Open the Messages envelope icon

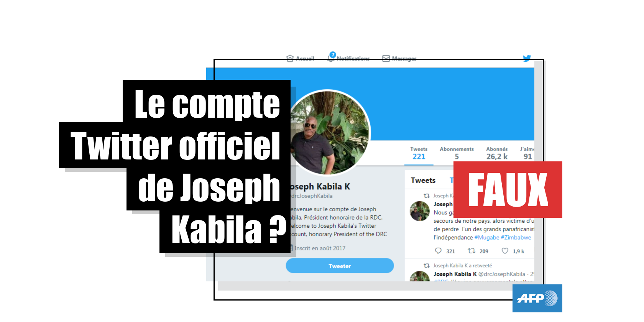(x=386, y=58)
